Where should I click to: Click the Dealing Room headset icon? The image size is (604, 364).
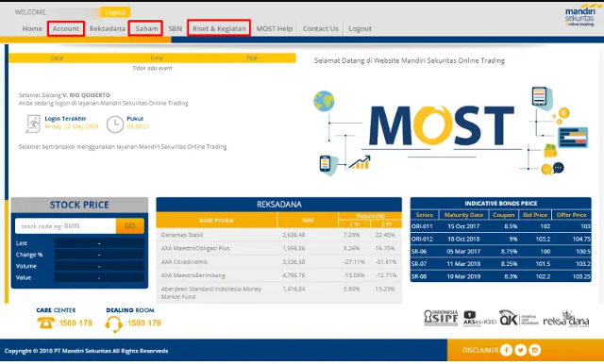113,324
